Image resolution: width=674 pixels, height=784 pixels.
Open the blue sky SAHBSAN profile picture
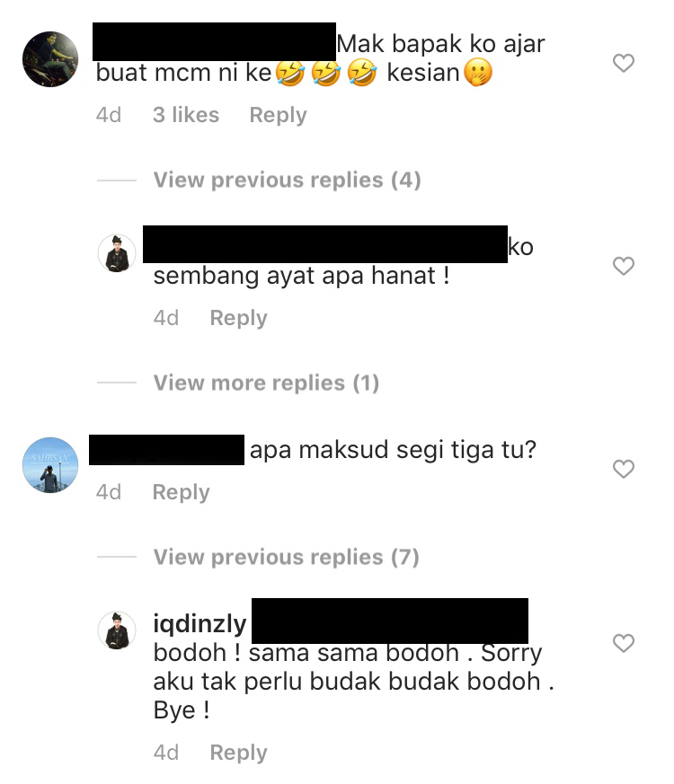click(x=50, y=465)
